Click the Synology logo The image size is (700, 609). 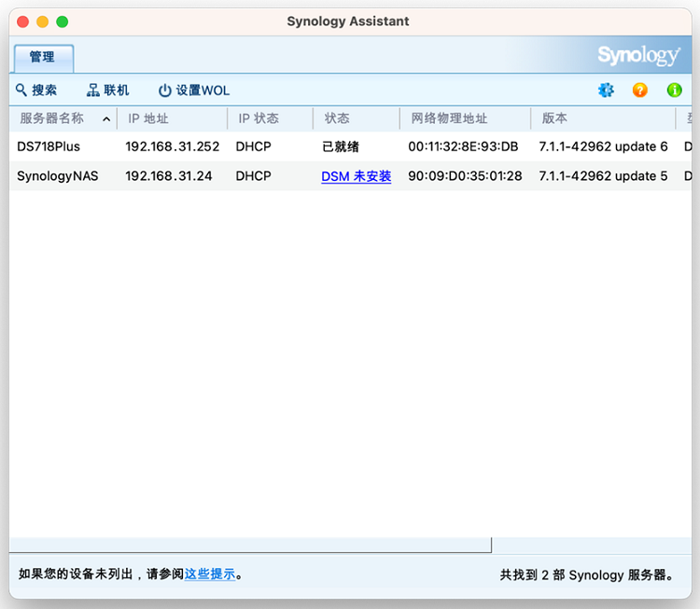coord(638,56)
